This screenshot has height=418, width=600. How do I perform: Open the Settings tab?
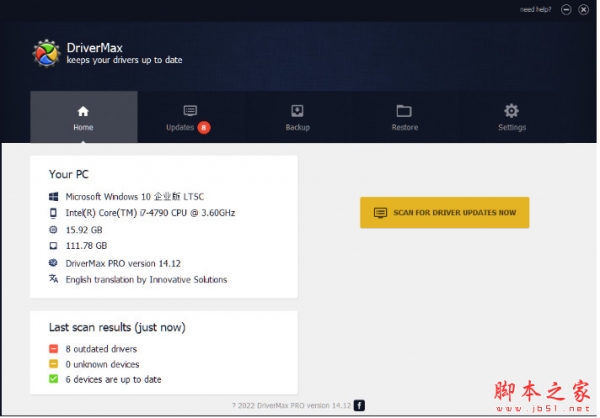(512, 117)
